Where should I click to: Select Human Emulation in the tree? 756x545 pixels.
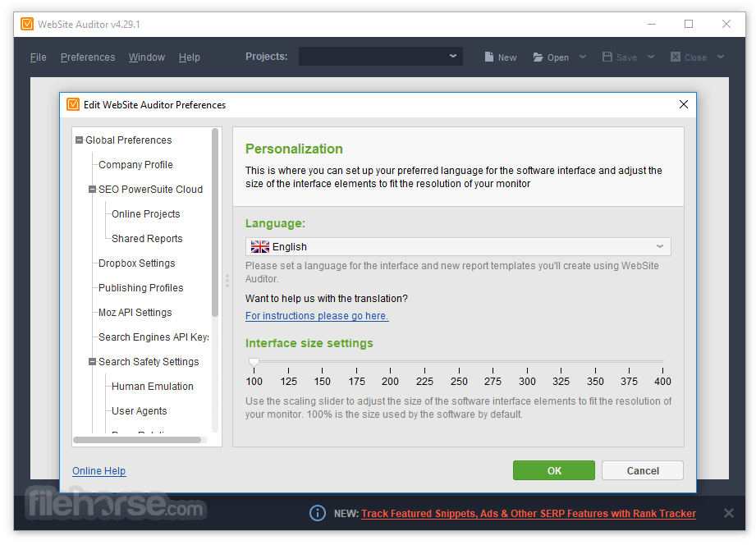(x=153, y=386)
